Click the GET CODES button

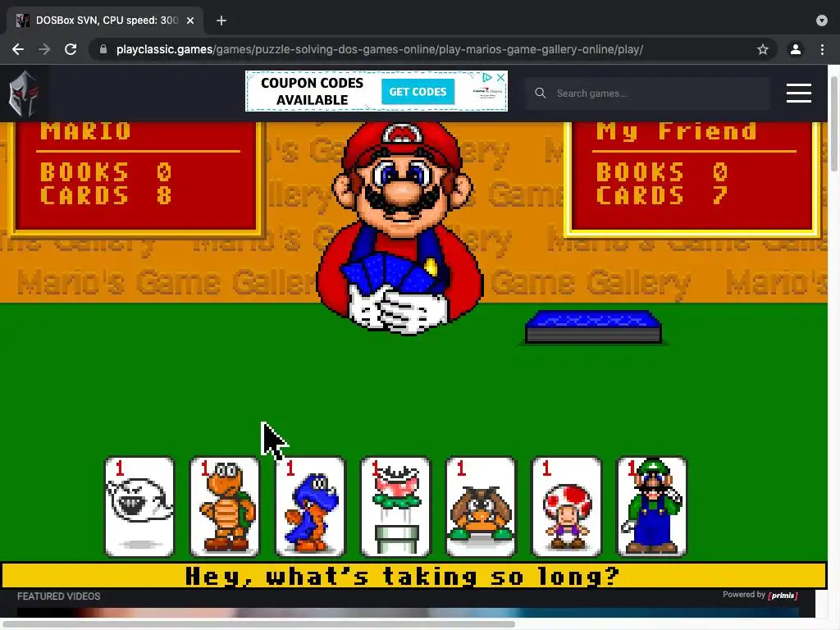(x=418, y=92)
